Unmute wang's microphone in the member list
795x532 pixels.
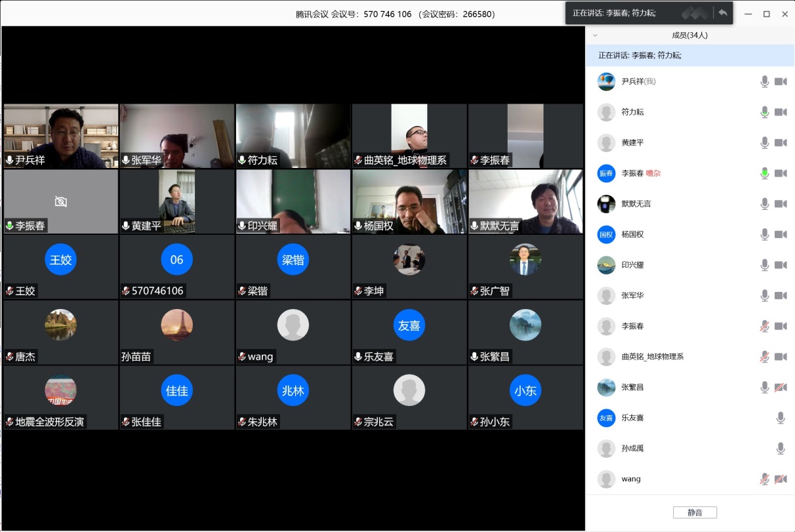click(764, 479)
